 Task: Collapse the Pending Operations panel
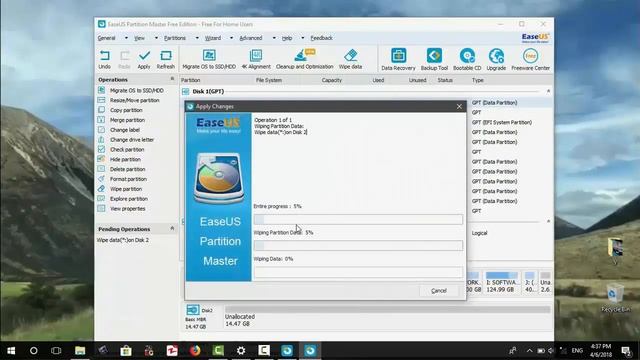172,229
